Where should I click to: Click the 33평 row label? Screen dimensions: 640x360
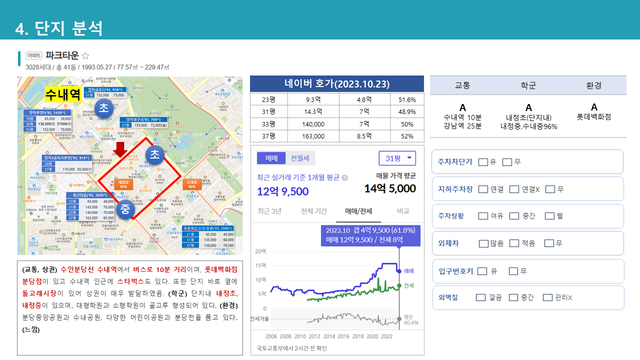click(x=269, y=124)
